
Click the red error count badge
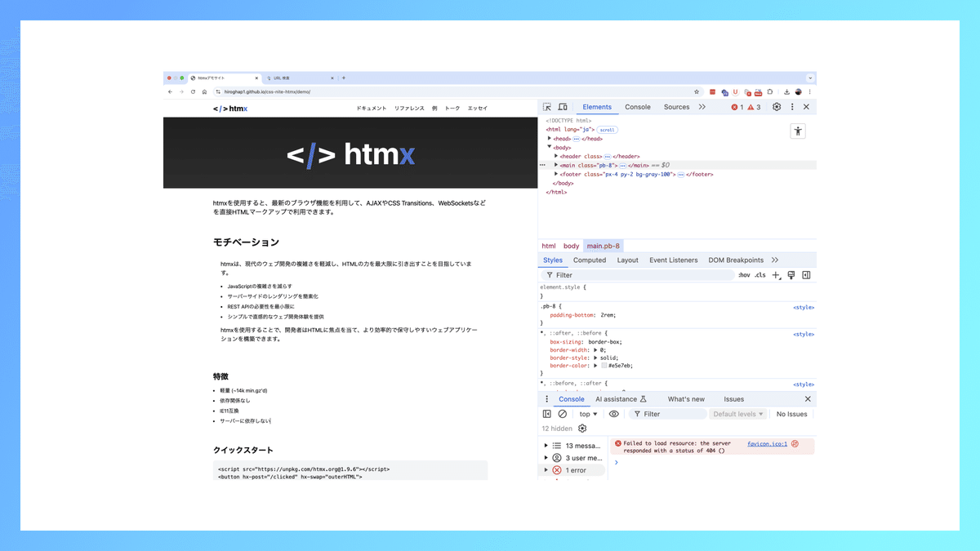[737, 107]
